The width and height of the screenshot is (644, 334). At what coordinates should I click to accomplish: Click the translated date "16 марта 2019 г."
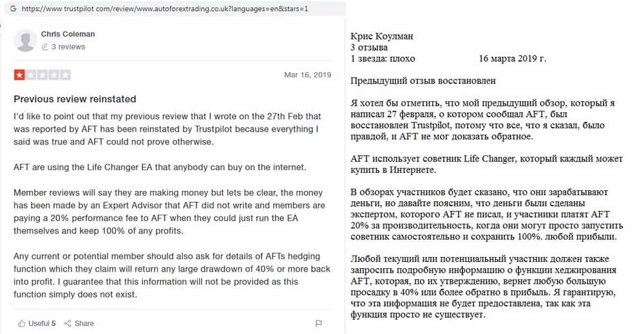tap(513, 59)
